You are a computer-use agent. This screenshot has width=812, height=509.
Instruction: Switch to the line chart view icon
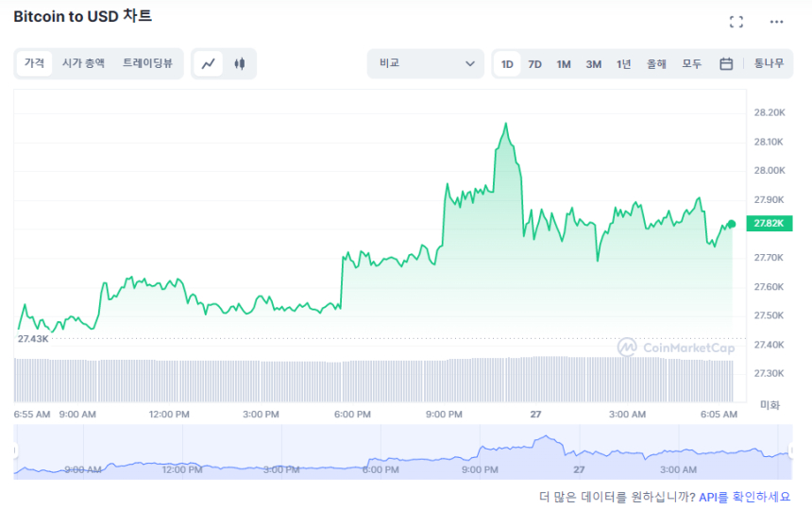point(209,64)
